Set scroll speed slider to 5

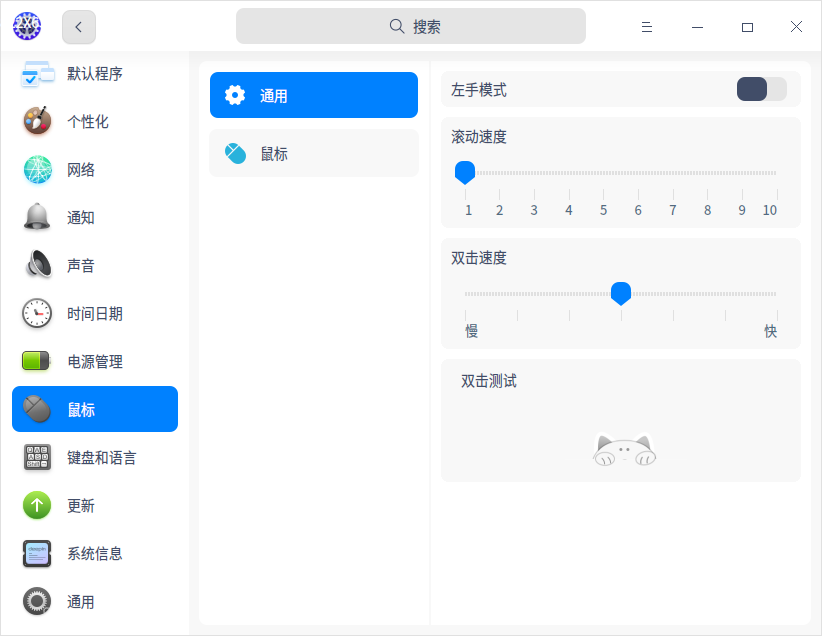point(602,171)
